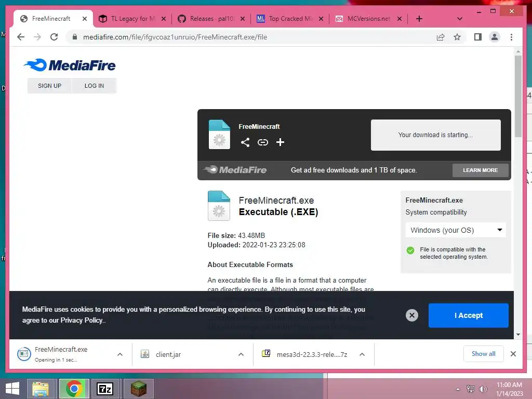Image resolution: width=532 pixels, height=399 pixels.
Task: Click the SIGN UP button
Action: click(x=49, y=86)
